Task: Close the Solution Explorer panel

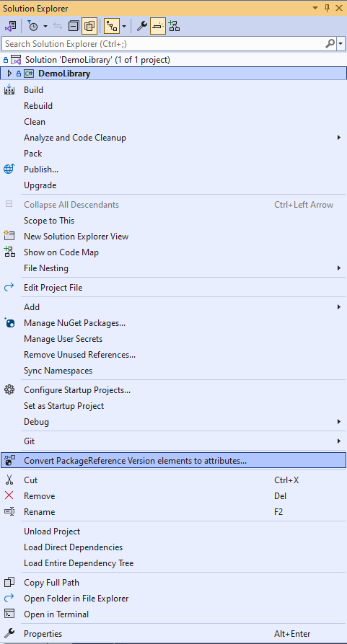Action: point(340,8)
